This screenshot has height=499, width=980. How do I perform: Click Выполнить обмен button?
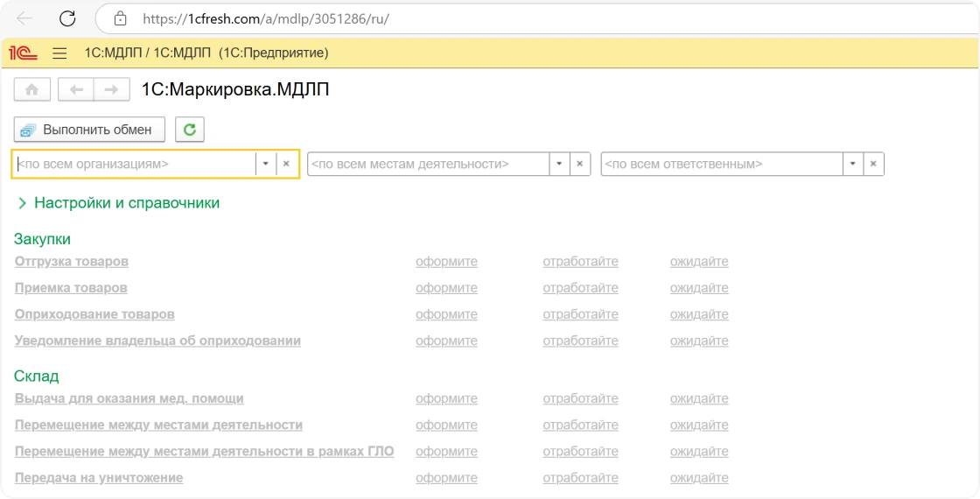[x=89, y=130]
